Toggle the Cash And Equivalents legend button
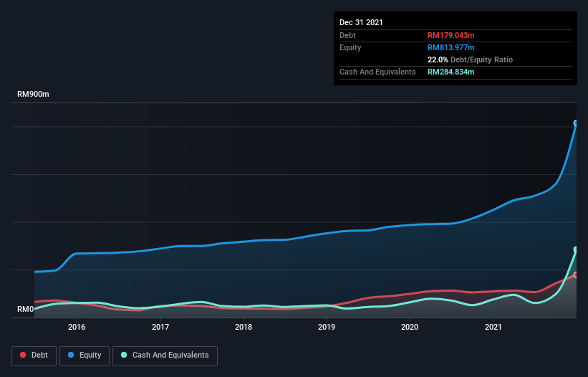This screenshot has width=588, height=377. [x=165, y=355]
